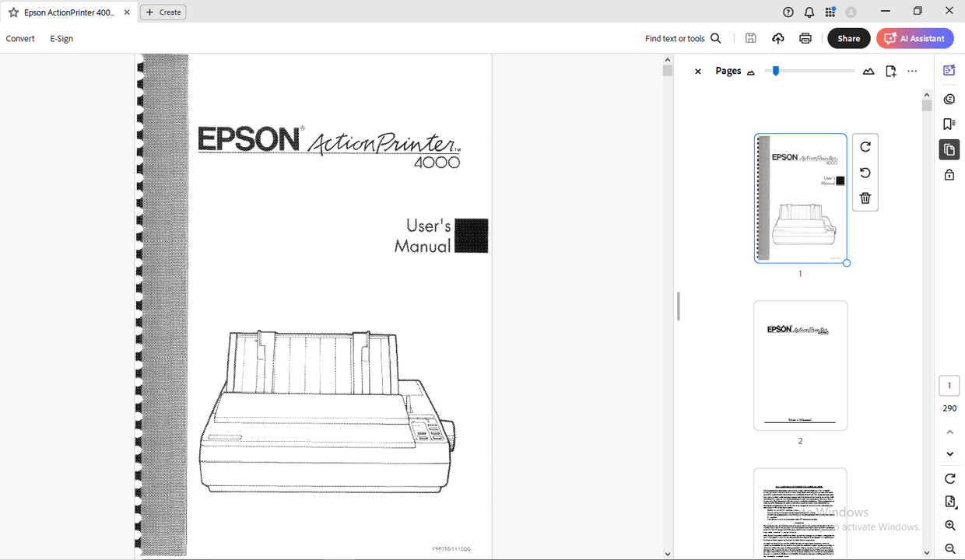Screen dimensions: 965x560
Task: Open the More options menu in Pages panel
Action: tap(911, 71)
